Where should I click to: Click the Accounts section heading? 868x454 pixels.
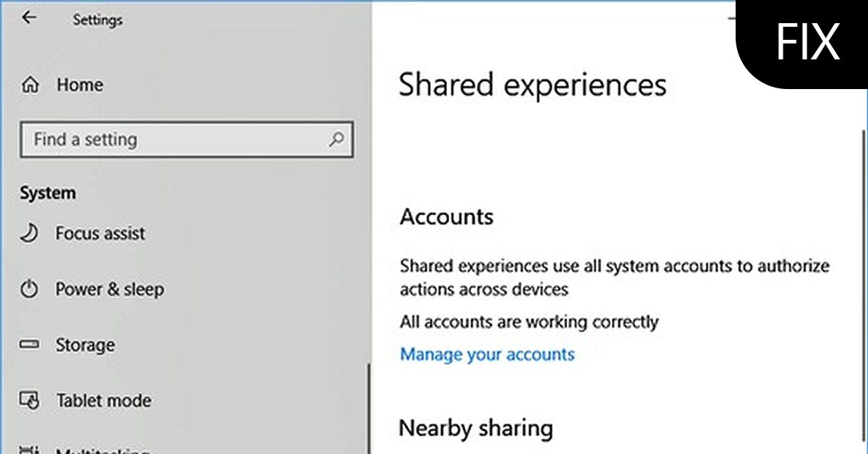446,217
